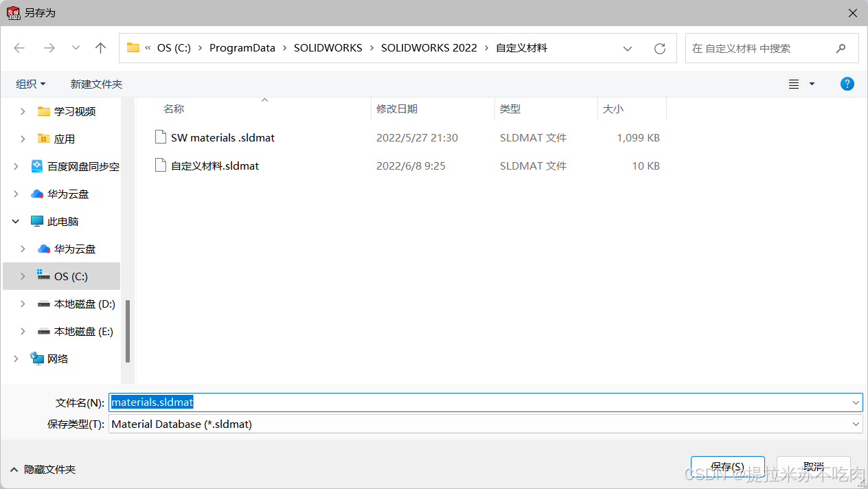868x489 pixels.
Task: Click SOLIDWORKS icon in title bar
Action: point(13,12)
